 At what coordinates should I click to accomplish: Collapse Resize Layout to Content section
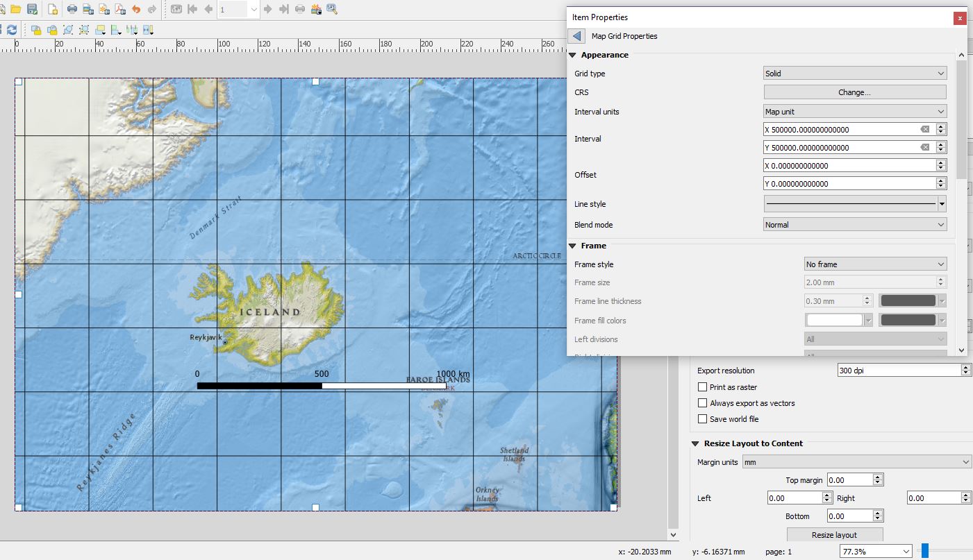pyautogui.click(x=695, y=443)
